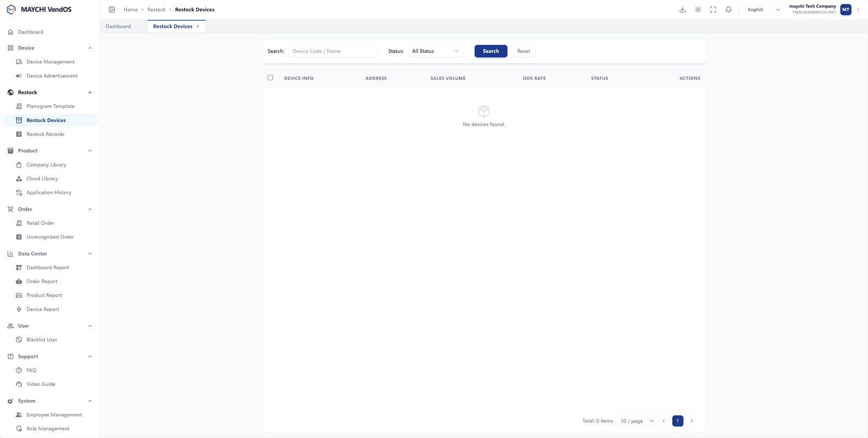Click the Reset button
The width and height of the screenshot is (868, 438).
click(524, 51)
